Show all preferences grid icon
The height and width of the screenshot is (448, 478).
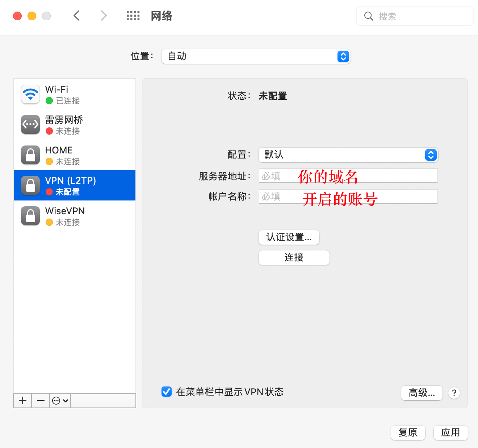[133, 16]
